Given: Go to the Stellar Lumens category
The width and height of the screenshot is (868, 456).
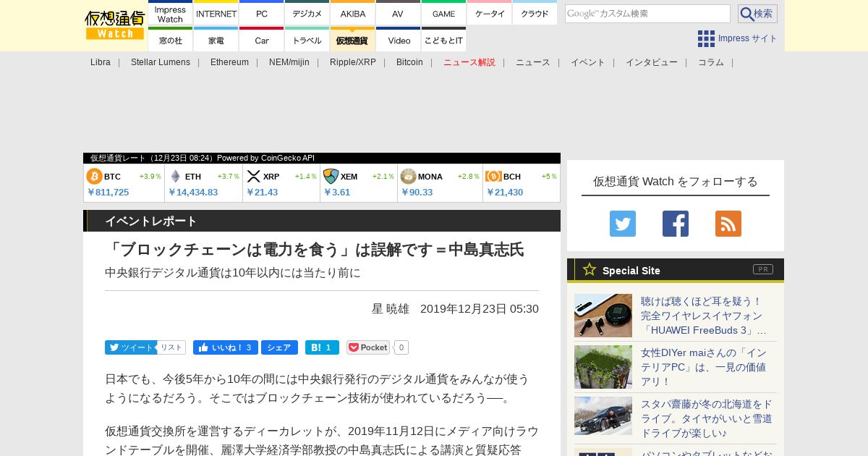Looking at the screenshot, I should (x=161, y=62).
